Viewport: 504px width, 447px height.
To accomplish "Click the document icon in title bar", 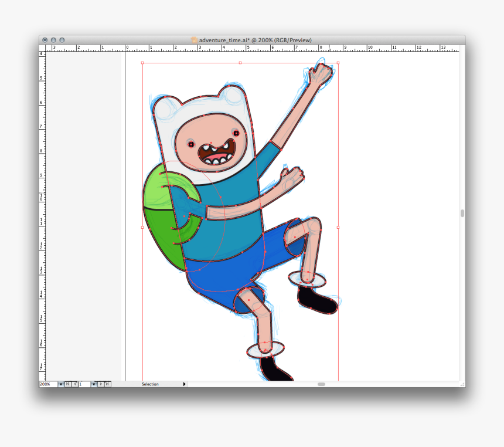I will coord(194,40).
